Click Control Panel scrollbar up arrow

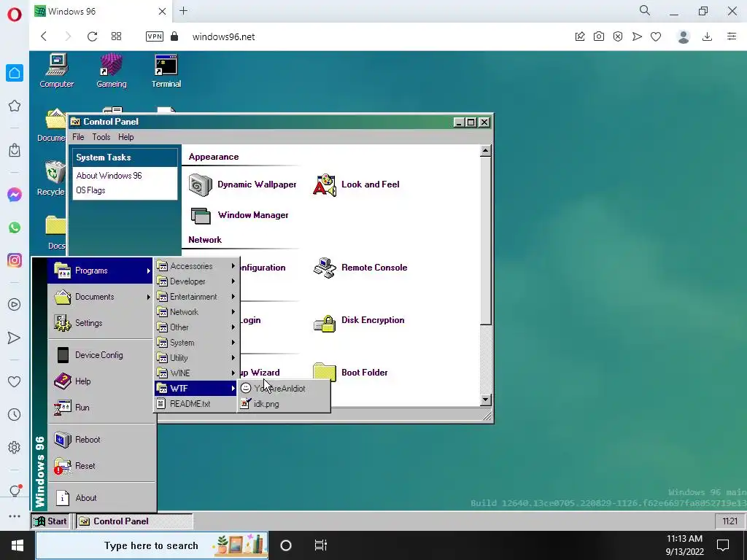point(485,151)
